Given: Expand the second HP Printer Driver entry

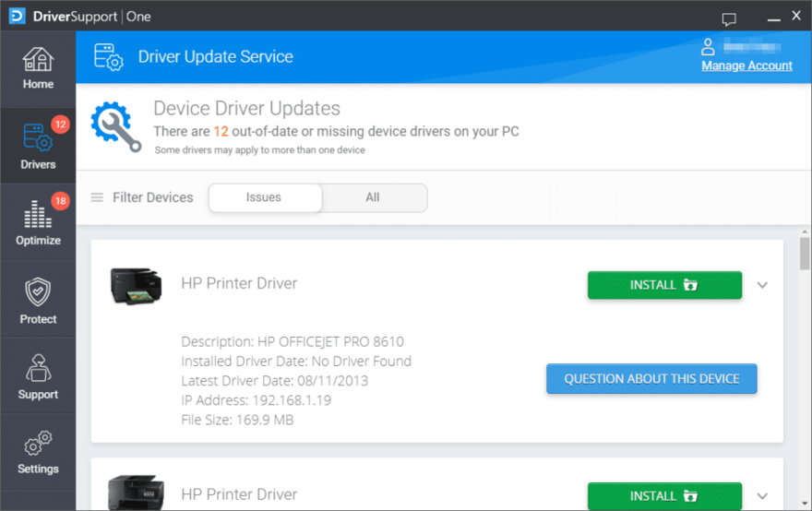Looking at the screenshot, I should (762, 496).
